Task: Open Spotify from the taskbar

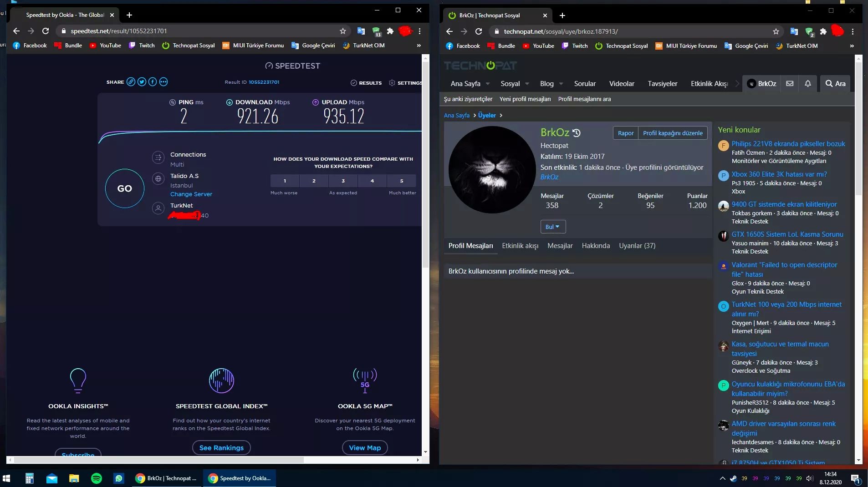Action: click(97, 478)
